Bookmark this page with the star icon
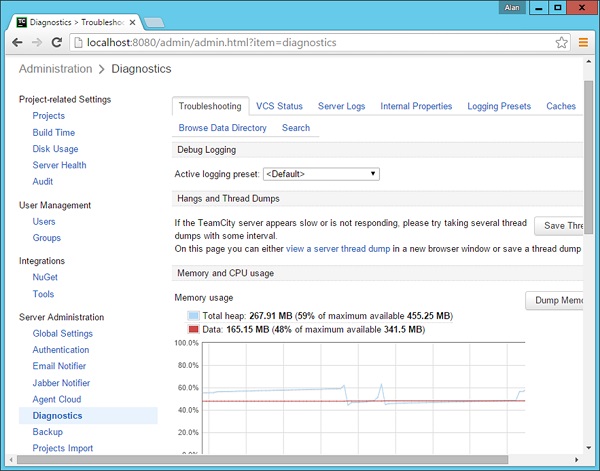The height and width of the screenshot is (471, 600). pyautogui.click(x=561, y=42)
